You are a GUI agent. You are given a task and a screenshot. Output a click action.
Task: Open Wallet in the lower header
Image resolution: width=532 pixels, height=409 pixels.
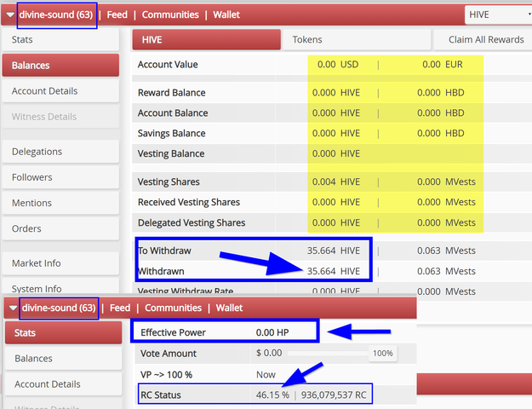(x=229, y=308)
